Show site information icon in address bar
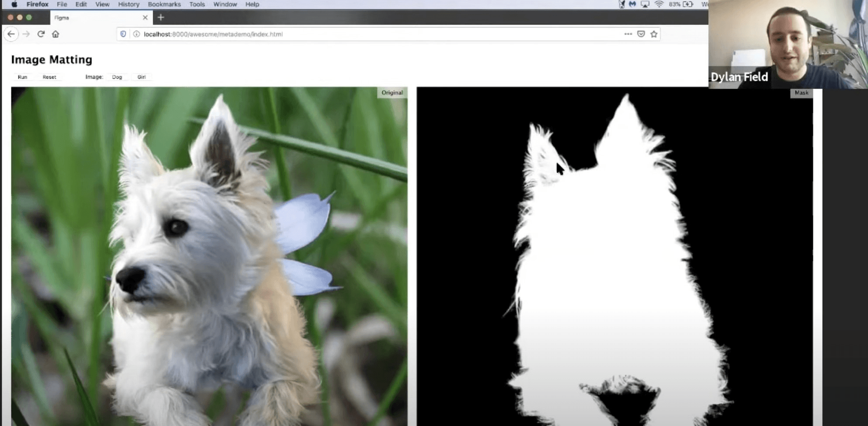This screenshot has width=868, height=426. [x=136, y=34]
